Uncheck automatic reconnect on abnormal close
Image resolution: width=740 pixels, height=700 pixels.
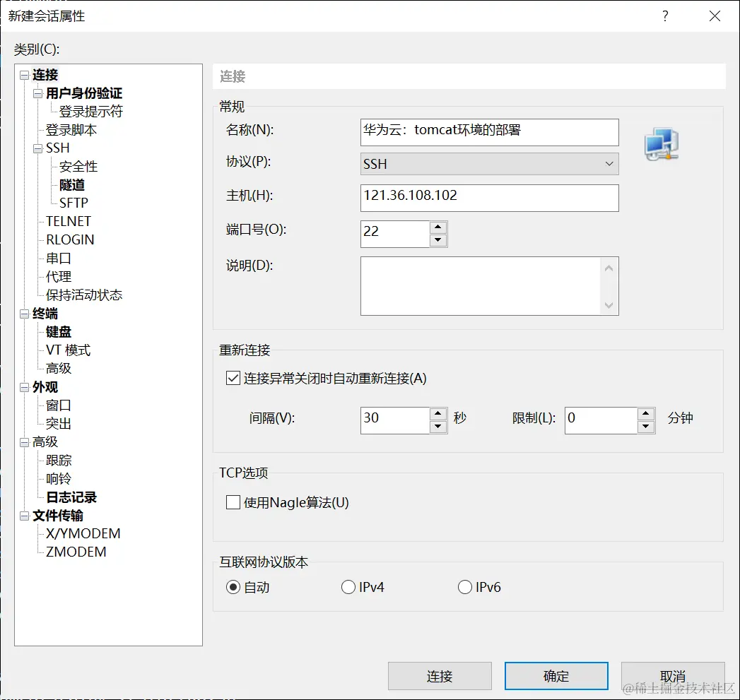(233, 378)
